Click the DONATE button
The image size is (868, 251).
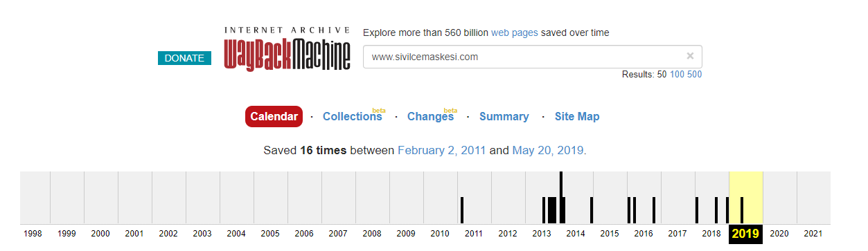click(x=184, y=58)
